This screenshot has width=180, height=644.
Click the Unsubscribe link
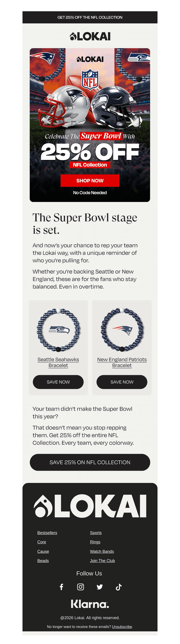click(122, 627)
